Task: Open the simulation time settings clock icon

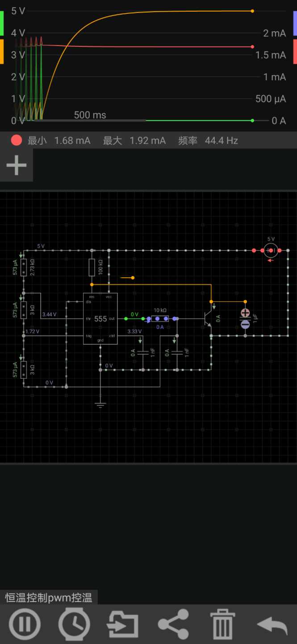Action: 74,624
